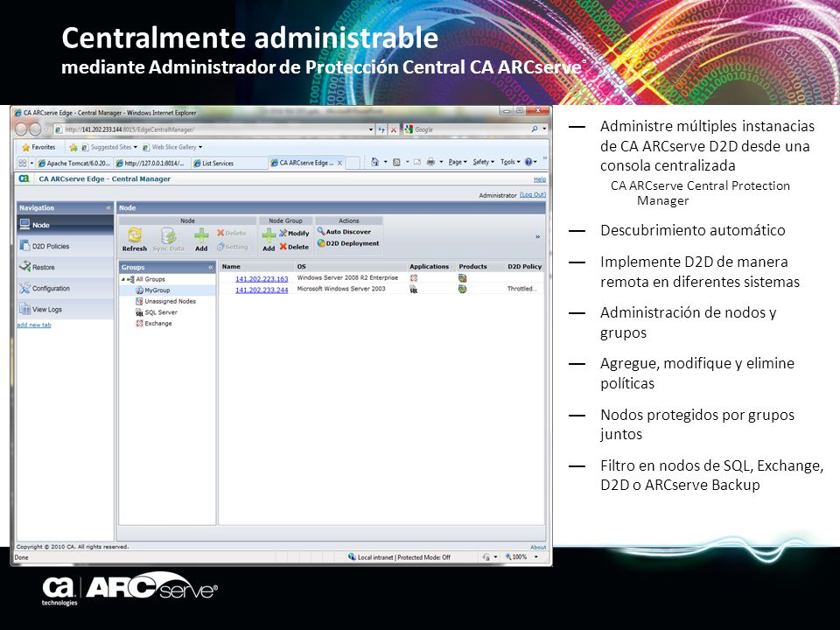This screenshot has width=840, height=630.
Task: Open View Logs in navigation
Action: 66,309
